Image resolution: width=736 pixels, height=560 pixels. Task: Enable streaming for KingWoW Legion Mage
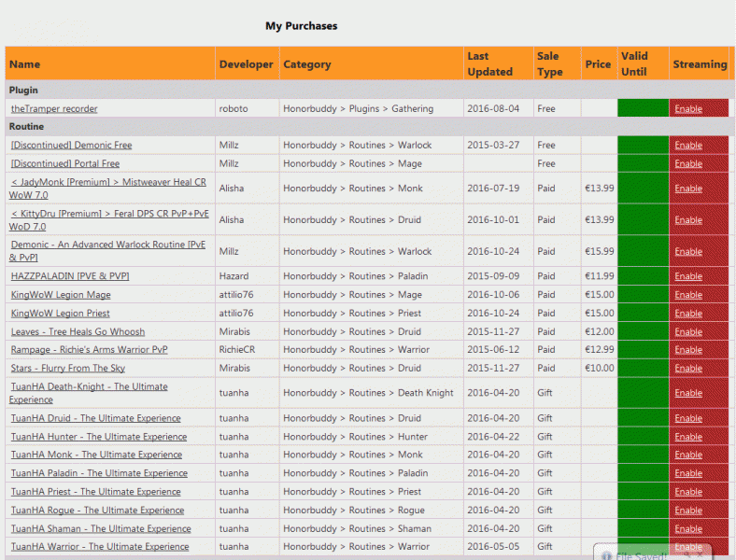click(688, 295)
